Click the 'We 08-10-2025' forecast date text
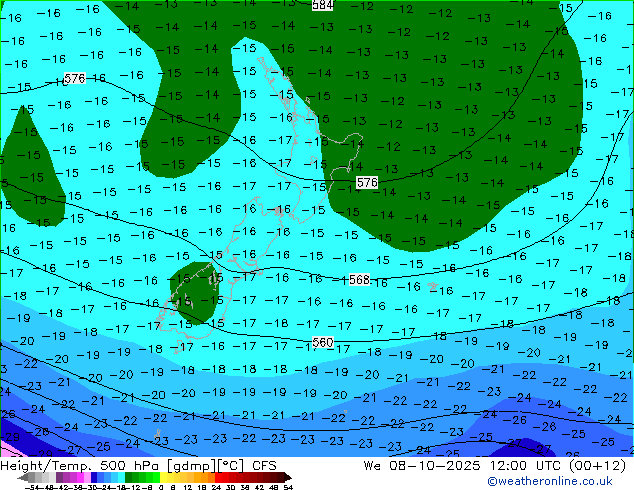 (x=422, y=466)
